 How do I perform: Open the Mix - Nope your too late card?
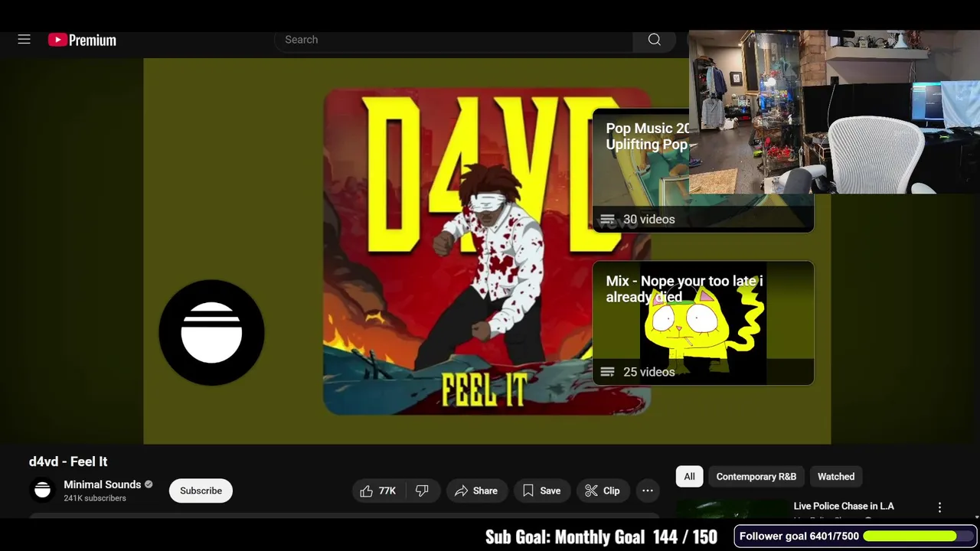tap(703, 323)
